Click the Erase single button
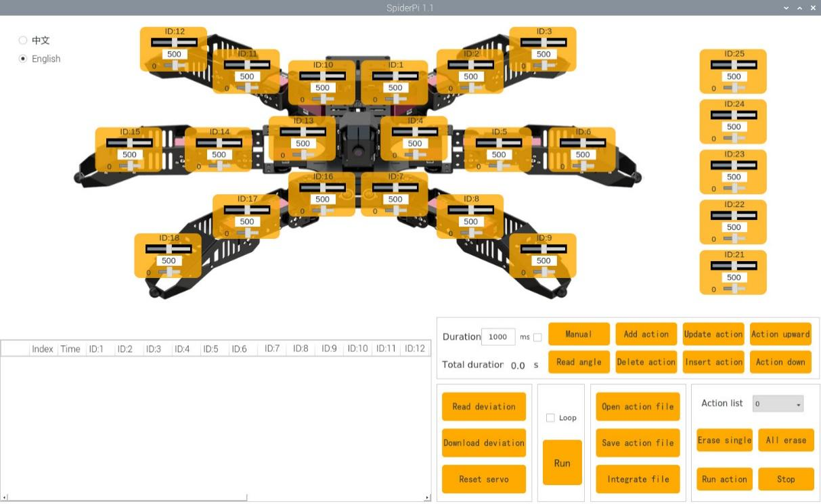 coord(724,440)
